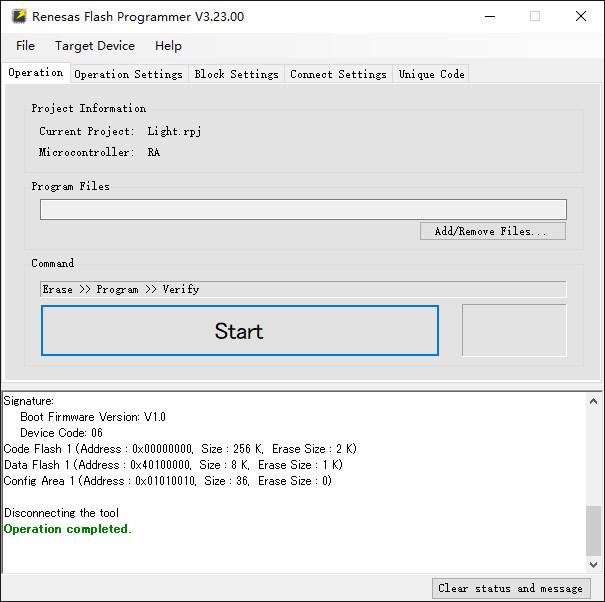Switch to the Block Settings tab
This screenshot has height=602, width=605.
tap(236, 74)
